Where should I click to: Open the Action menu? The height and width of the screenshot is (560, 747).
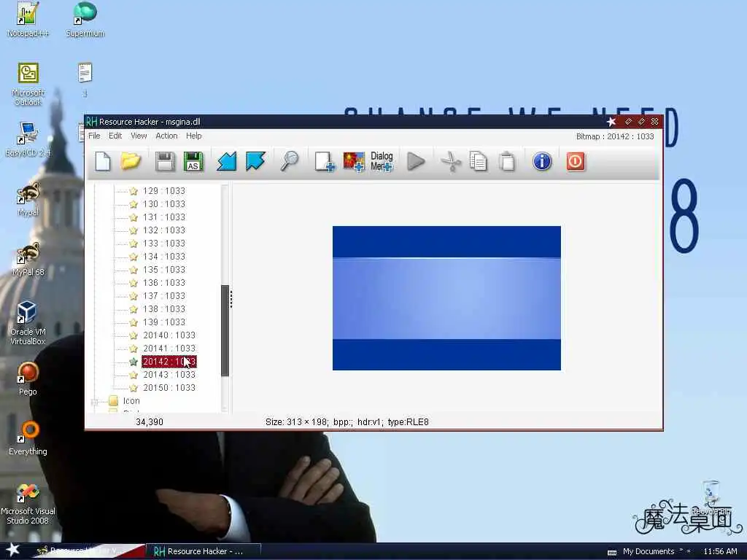(x=166, y=136)
